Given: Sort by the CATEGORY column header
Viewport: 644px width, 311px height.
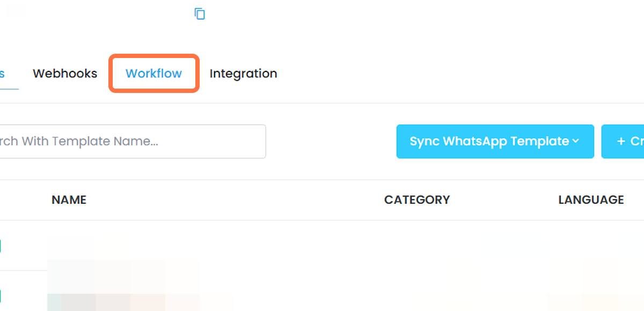Looking at the screenshot, I should click(417, 200).
